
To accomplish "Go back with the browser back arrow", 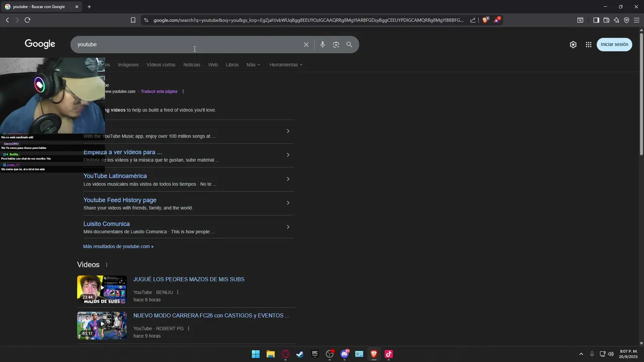I will 7,20.
